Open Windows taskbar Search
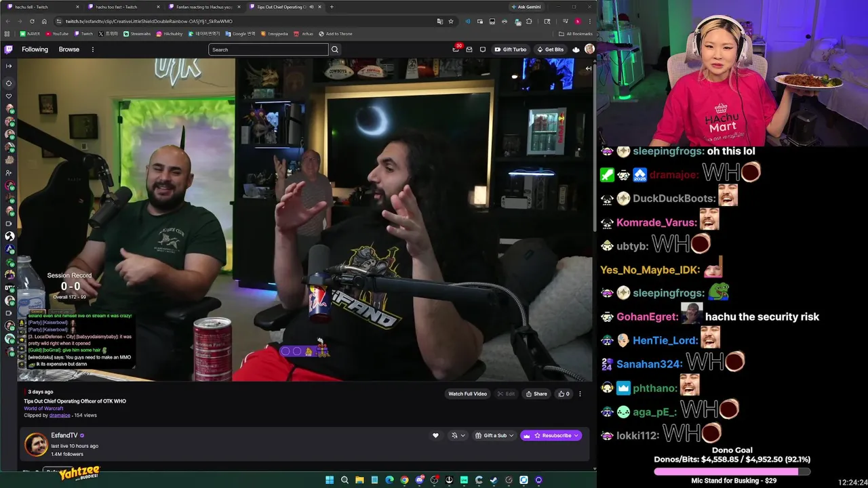Screen dimensions: 868x488 [x=344, y=480]
